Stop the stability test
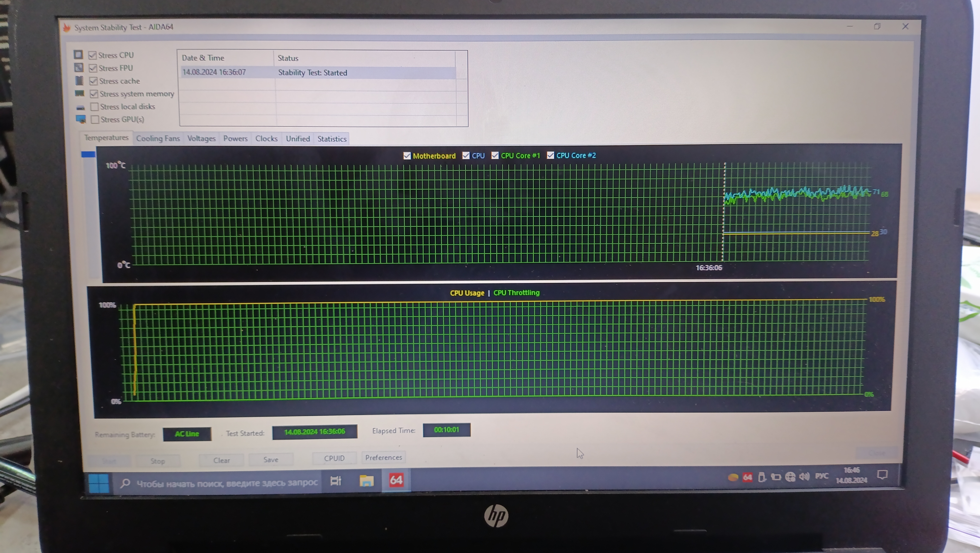The height and width of the screenshot is (553, 980). 157,461
